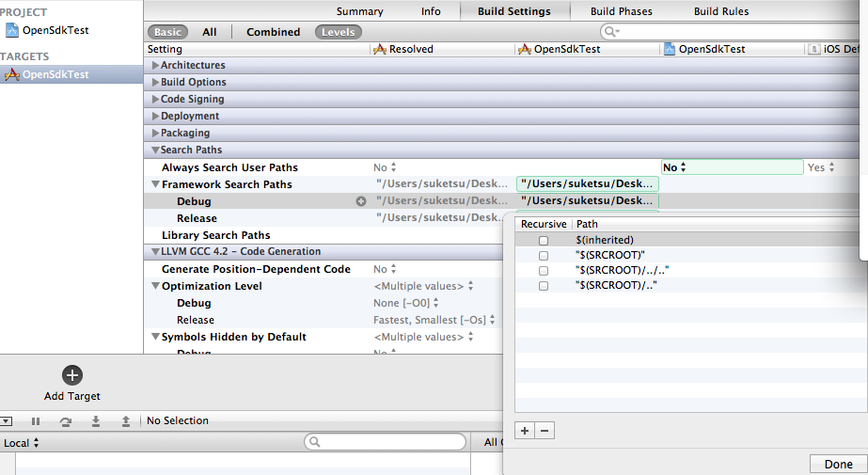This screenshot has height=475, width=868.
Task: Click the step out upload-arrow icon
Action: coord(126,421)
